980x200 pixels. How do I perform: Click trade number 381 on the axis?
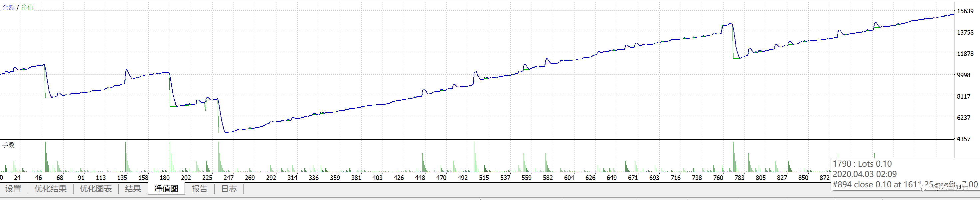click(x=357, y=178)
